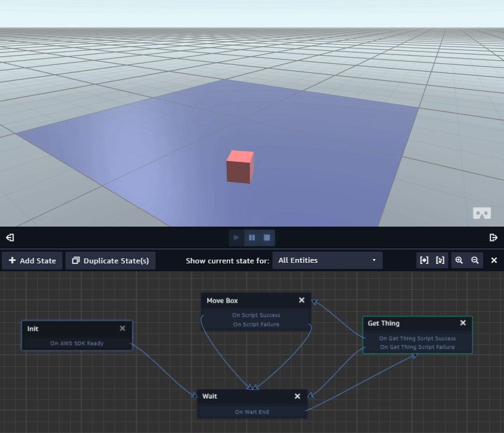The width and height of the screenshot is (504, 433).
Task: Click On Get Thing Script Success transition
Action: pos(417,338)
